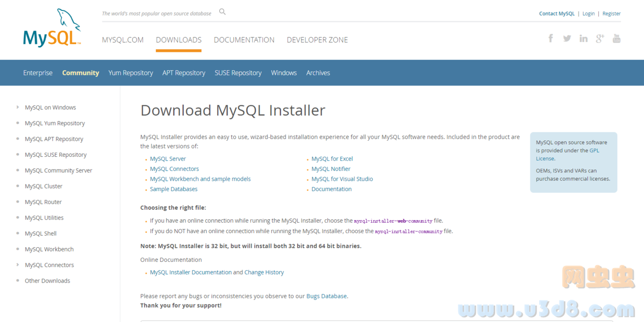Open the Documentation list link
Image resolution: width=644 pixels, height=322 pixels.
(x=331, y=189)
